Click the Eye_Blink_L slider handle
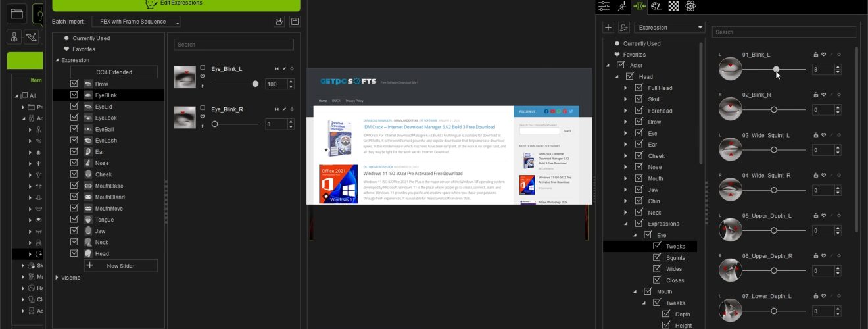This screenshot has height=329, width=868. click(x=255, y=84)
